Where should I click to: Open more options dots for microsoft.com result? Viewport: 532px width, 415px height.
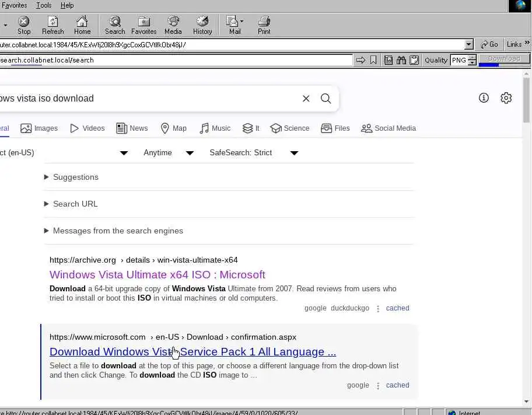[x=377, y=386]
